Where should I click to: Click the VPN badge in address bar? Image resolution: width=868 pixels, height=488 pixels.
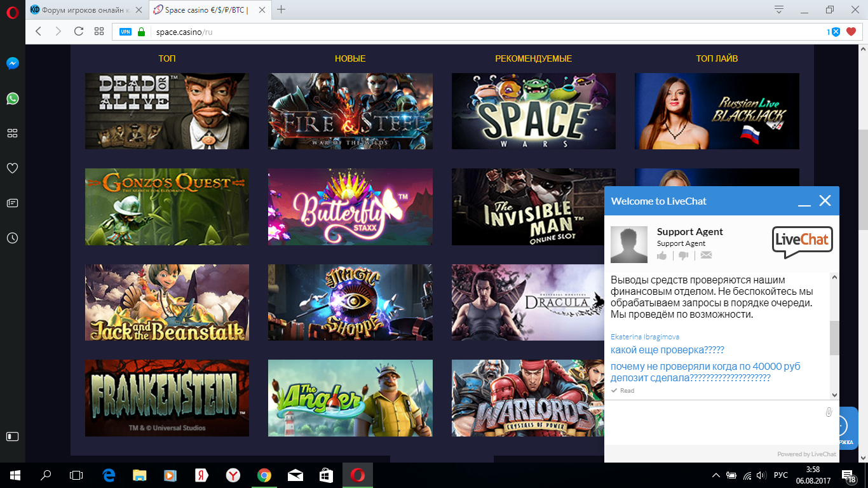(x=126, y=31)
